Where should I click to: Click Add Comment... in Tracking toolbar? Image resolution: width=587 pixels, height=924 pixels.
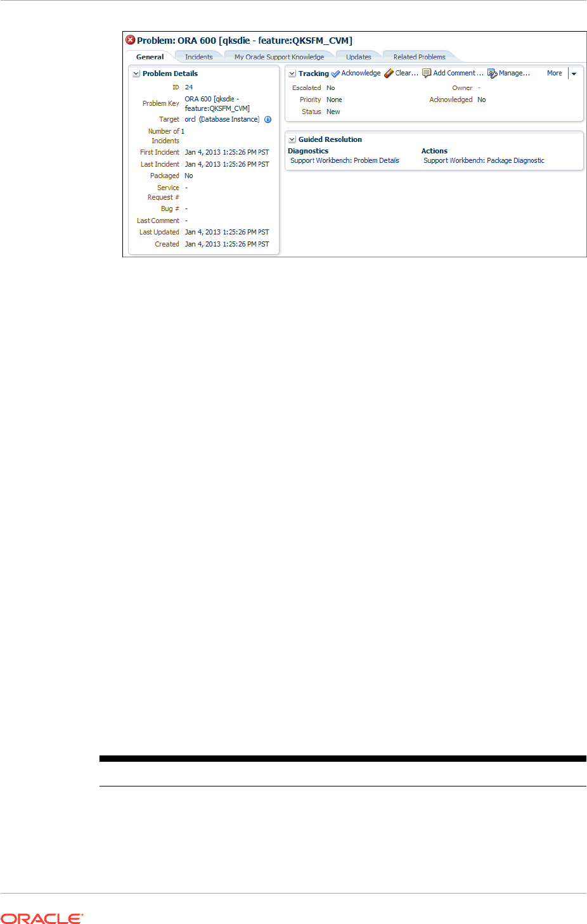click(x=458, y=73)
